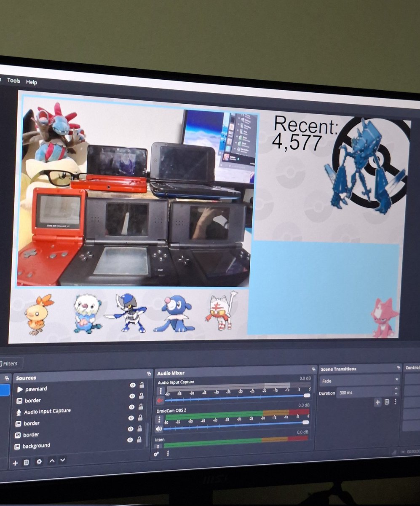Click the Torchic sprite in preview
Viewport: 420px width, 506px height.
click(x=39, y=314)
